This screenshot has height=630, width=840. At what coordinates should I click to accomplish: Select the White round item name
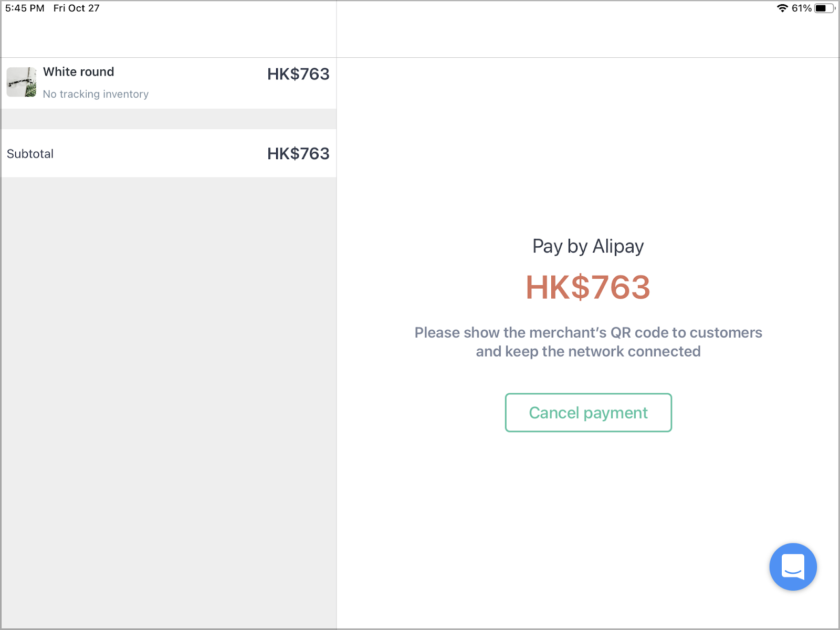79,72
